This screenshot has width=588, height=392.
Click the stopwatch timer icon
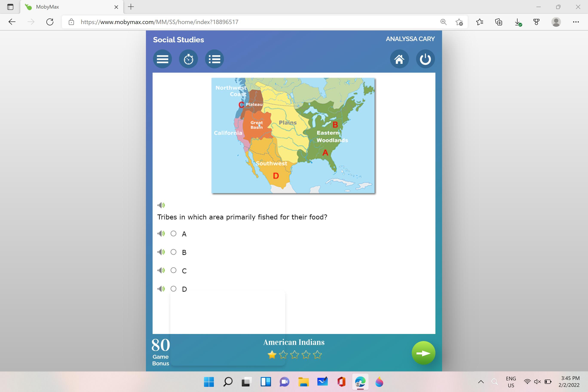(188, 59)
